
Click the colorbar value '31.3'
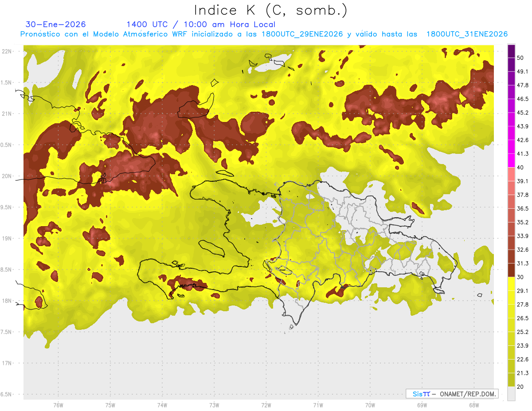523,263
